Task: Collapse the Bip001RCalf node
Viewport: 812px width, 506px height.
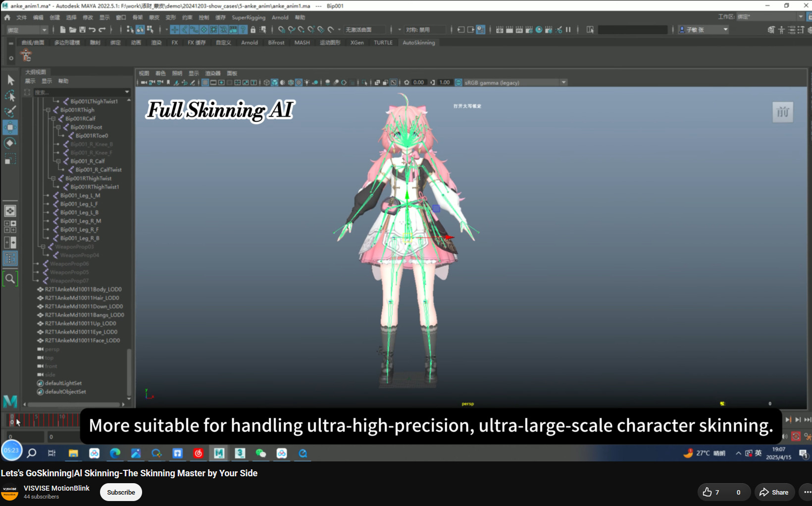Action: click(53, 118)
